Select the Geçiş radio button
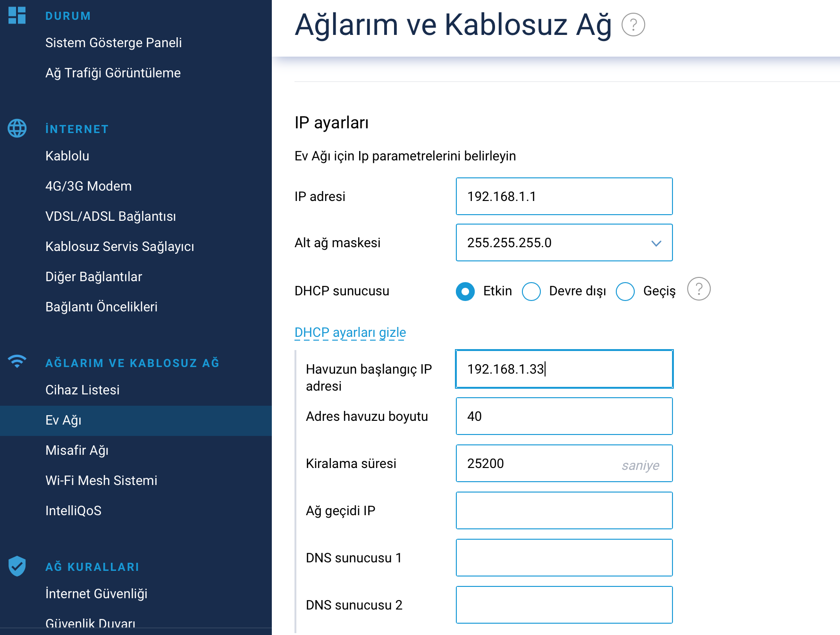840x635 pixels. 625,292
